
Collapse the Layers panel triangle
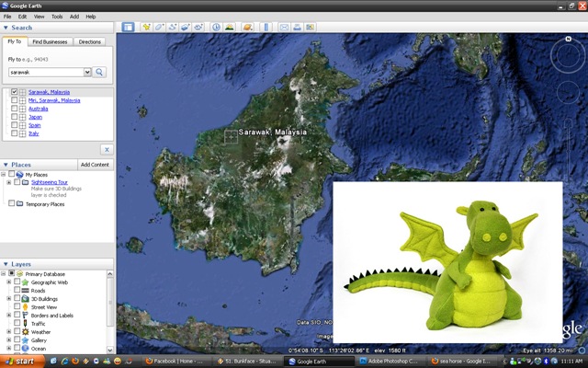(6, 264)
